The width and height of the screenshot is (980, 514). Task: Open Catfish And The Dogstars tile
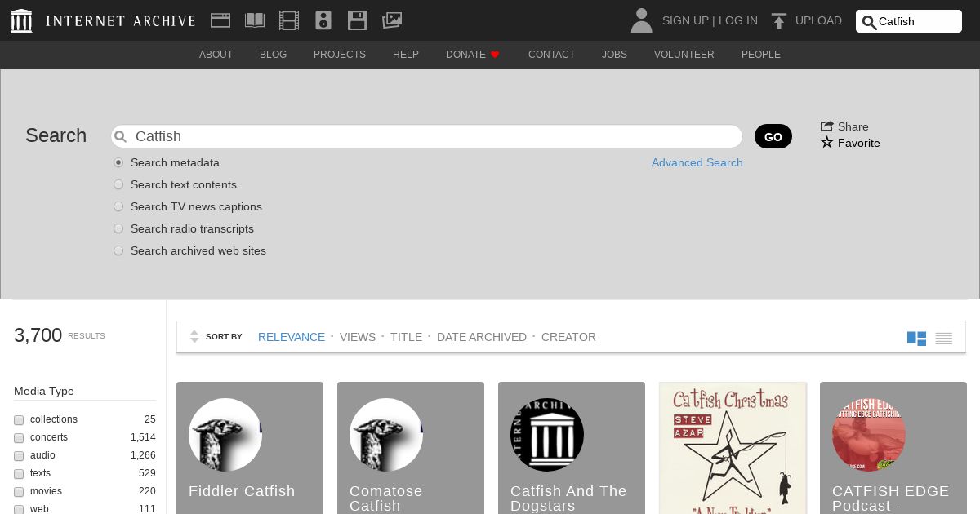[572, 448]
